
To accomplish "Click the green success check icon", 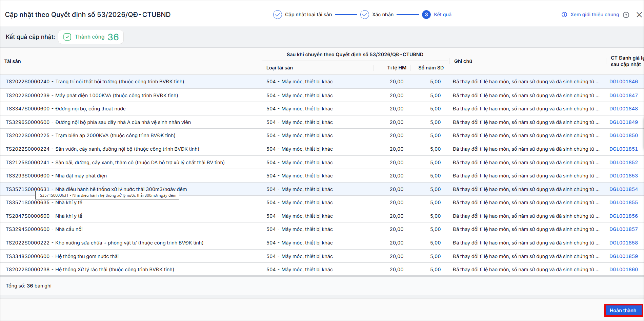I will coord(67,37).
